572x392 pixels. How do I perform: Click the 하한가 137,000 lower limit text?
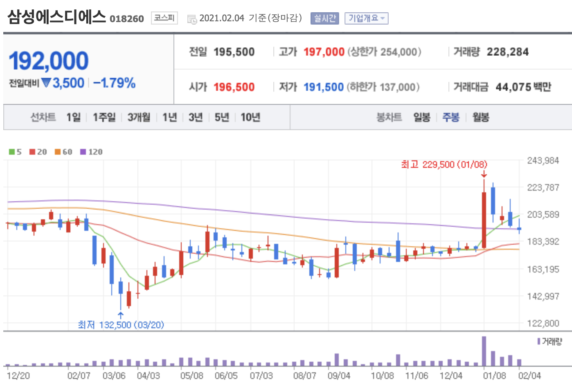pyautogui.click(x=383, y=87)
